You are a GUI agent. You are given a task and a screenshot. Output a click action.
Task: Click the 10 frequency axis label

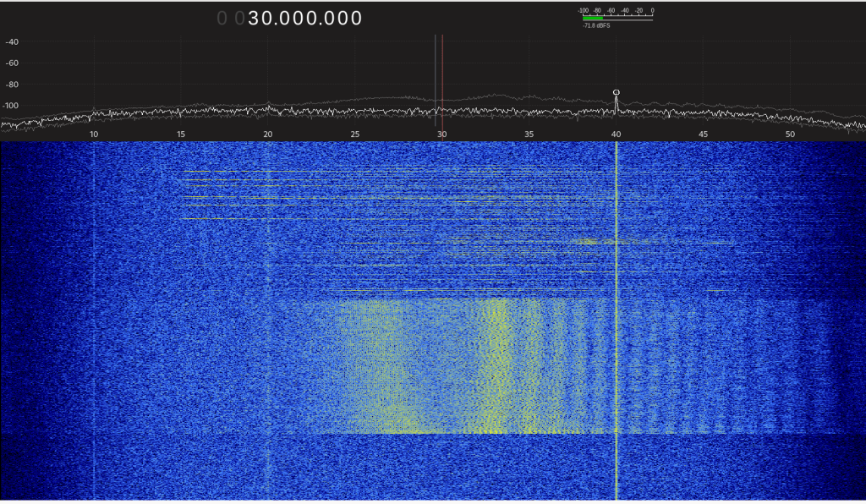94,134
